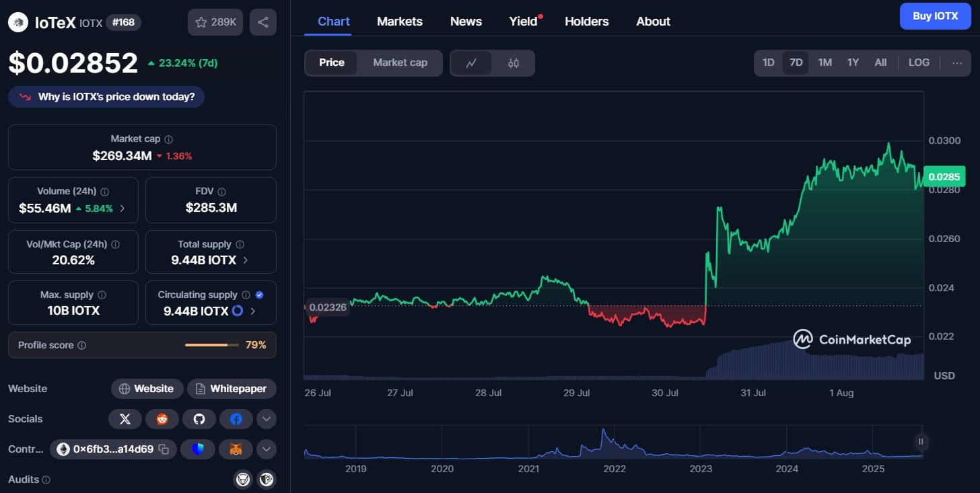This screenshot has width=980, height=493.
Task: Add token to MetaMask fox icon
Action: (x=236, y=449)
